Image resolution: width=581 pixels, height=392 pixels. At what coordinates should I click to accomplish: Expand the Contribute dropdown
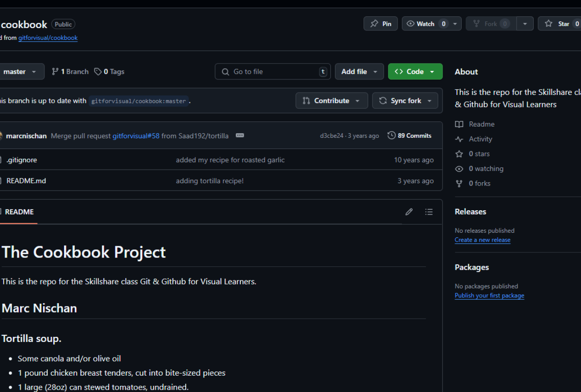332,100
